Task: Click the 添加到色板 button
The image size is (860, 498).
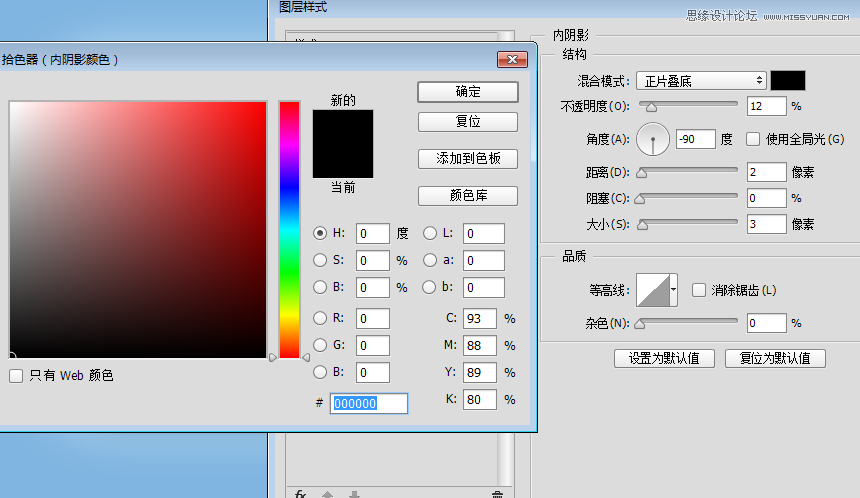Action: (467, 159)
